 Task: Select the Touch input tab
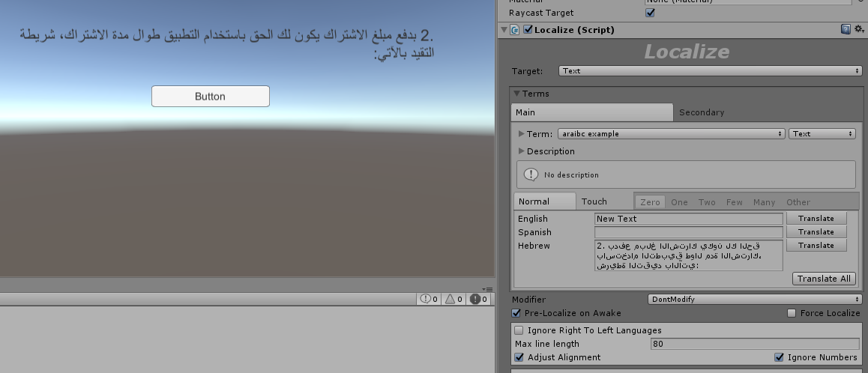coord(594,201)
